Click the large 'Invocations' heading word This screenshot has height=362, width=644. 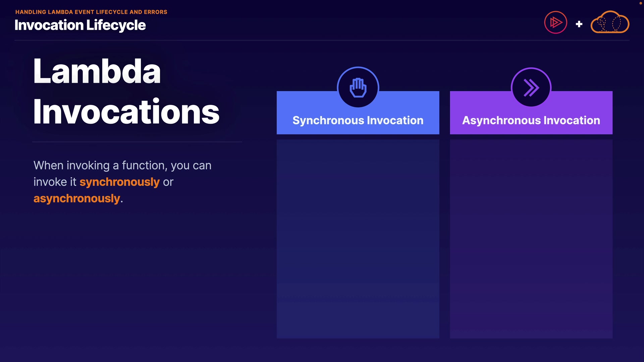(x=126, y=112)
